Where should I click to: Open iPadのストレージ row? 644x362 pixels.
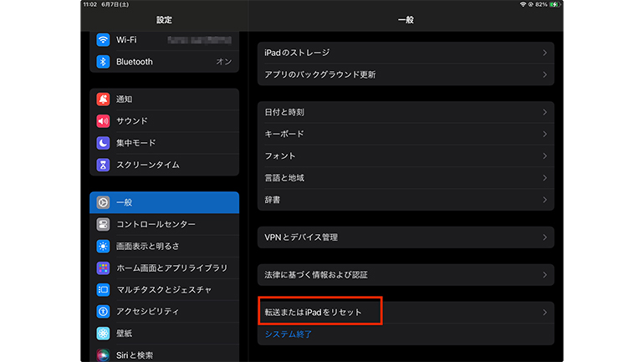point(406,53)
